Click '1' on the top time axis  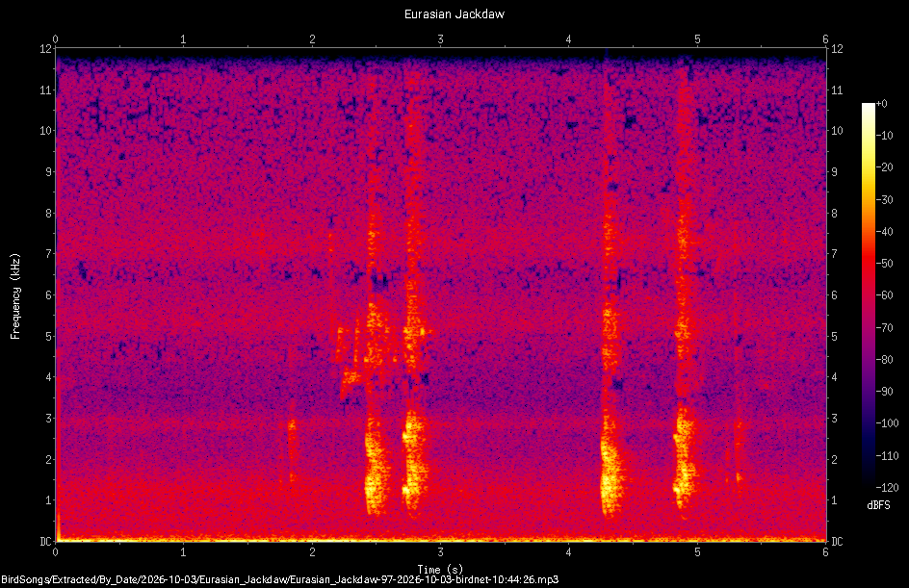click(183, 39)
